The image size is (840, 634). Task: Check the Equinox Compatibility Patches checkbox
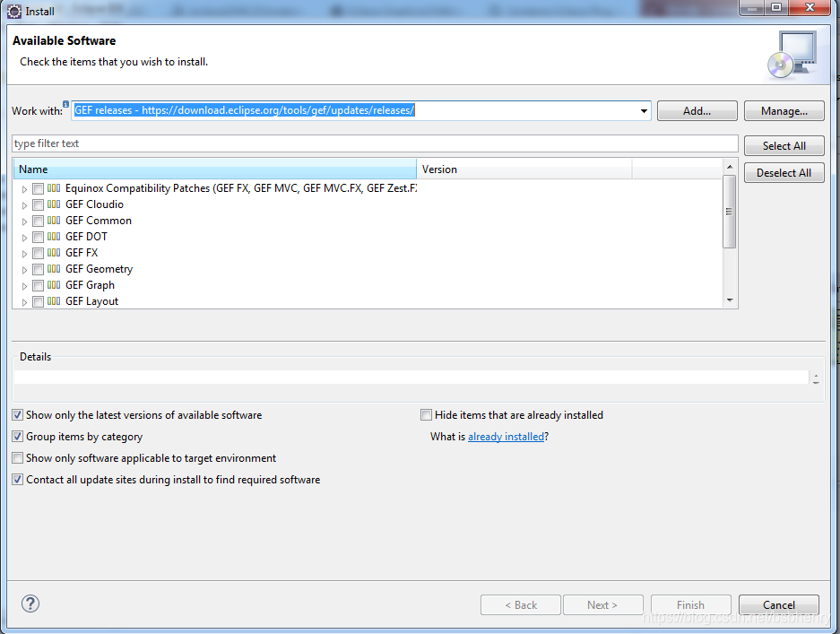38,188
